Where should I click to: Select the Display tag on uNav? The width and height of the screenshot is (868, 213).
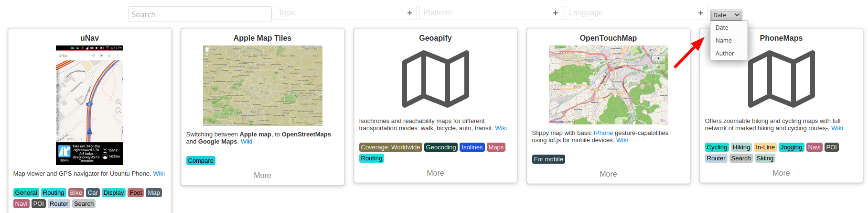[x=114, y=193]
